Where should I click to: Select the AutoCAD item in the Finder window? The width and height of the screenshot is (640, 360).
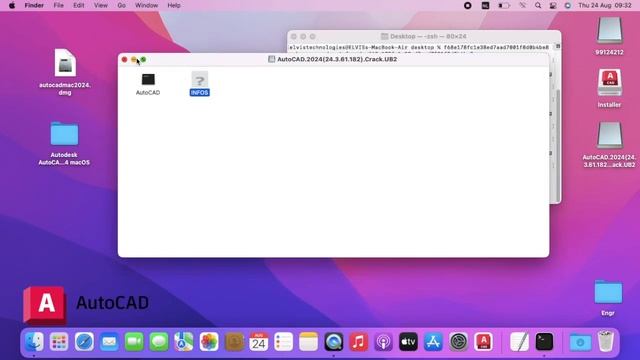pyautogui.click(x=148, y=84)
